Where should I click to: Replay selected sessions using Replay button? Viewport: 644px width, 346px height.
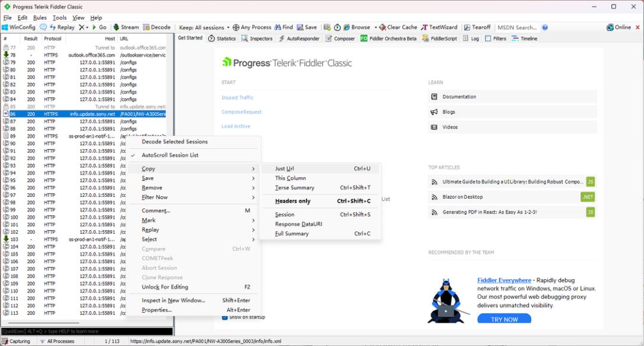point(62,27)
